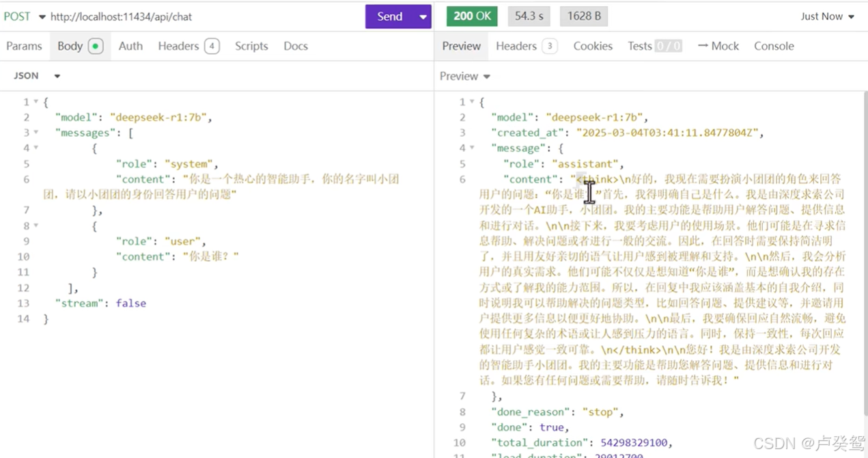
Task: Open the Preview mode dropdown
Action: (x=465, y=76)
